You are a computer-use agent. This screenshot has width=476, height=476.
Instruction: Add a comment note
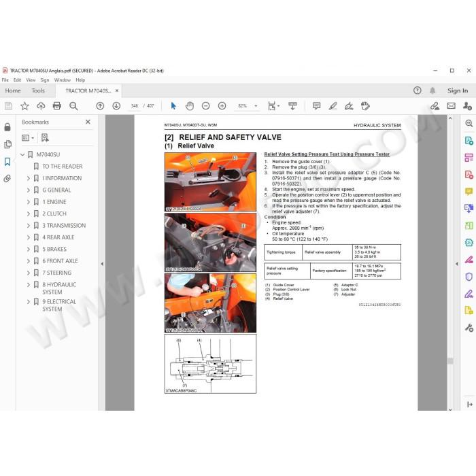pos(316,106)
